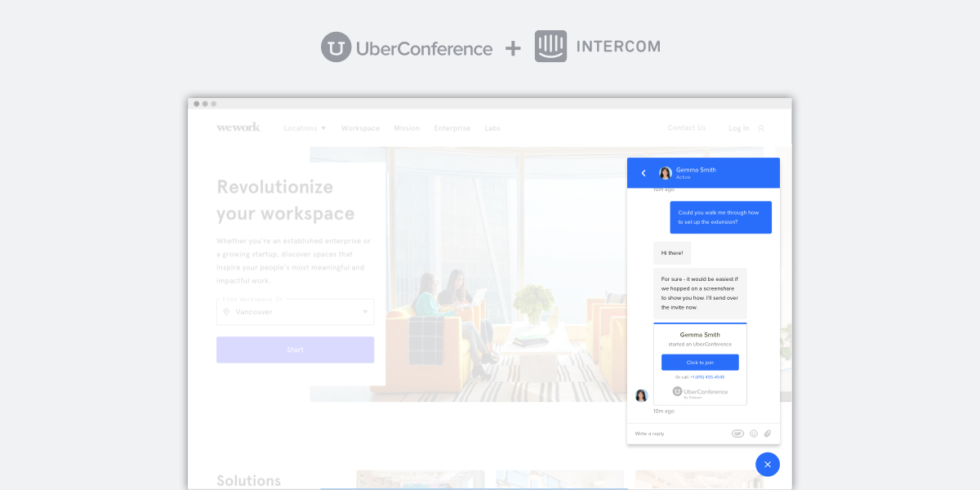Click the UberConference logo on the invite card
980x490 pixels.
(x=699, y=391)
